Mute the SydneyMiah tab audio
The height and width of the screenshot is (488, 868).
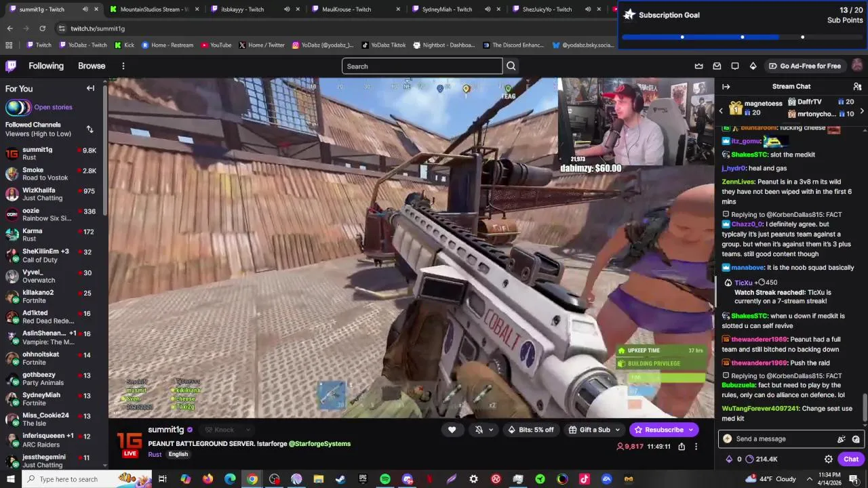(x=488, y=9)
